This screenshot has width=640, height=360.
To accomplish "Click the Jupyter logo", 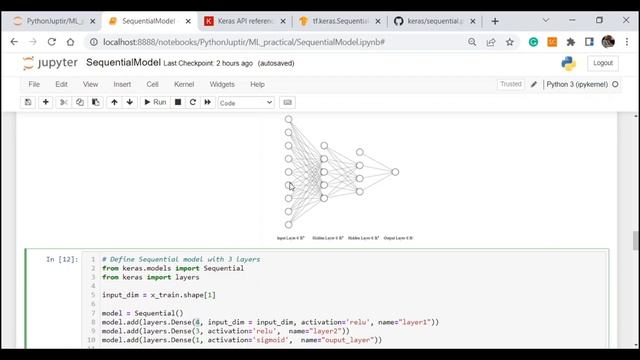I will pos(49,63).
